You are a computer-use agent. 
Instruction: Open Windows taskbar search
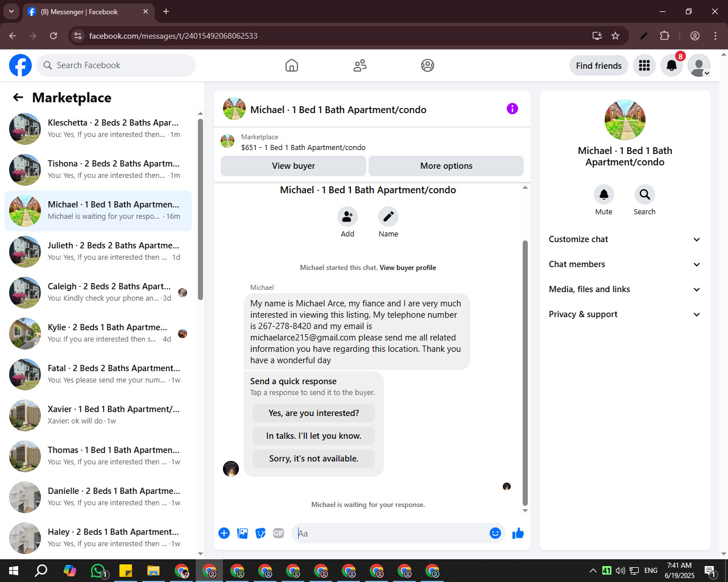coord(41,571)
